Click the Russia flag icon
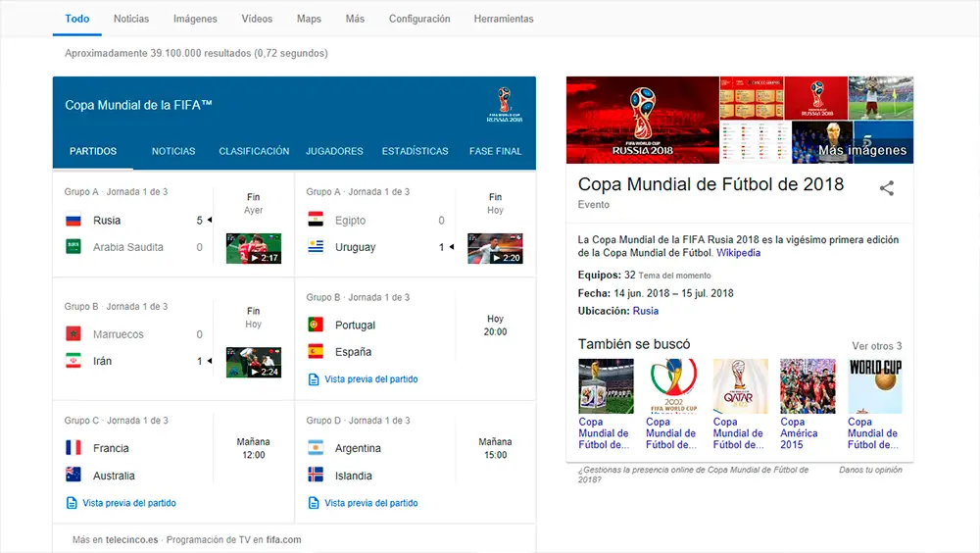 click(x=73, y=221)
